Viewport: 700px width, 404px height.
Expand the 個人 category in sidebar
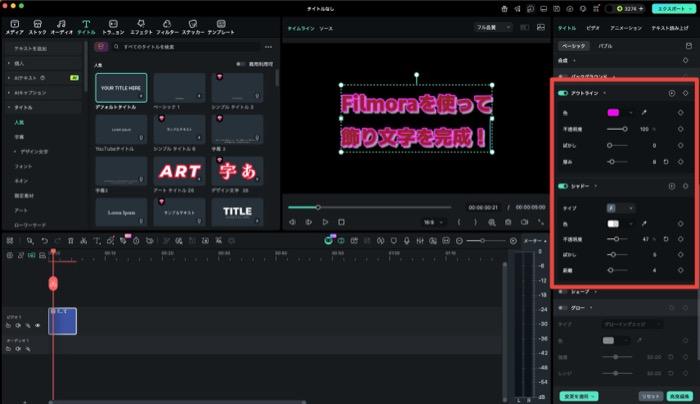pos(9,63)
